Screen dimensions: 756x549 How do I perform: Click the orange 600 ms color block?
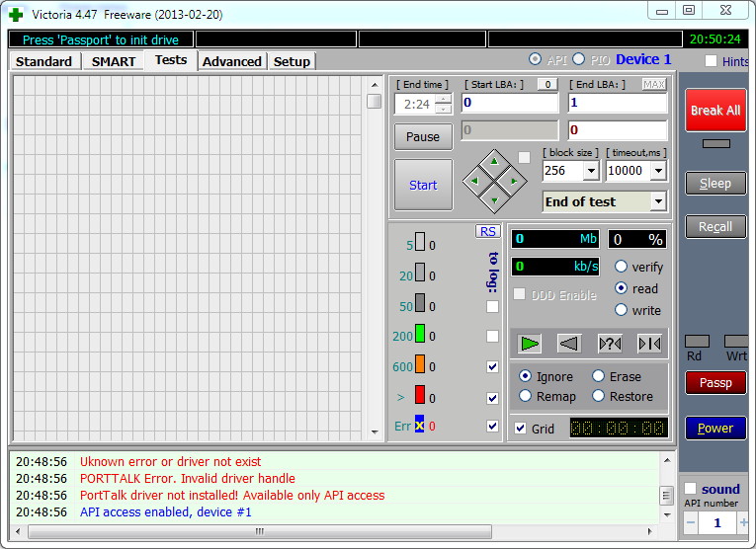click(420, 363)
